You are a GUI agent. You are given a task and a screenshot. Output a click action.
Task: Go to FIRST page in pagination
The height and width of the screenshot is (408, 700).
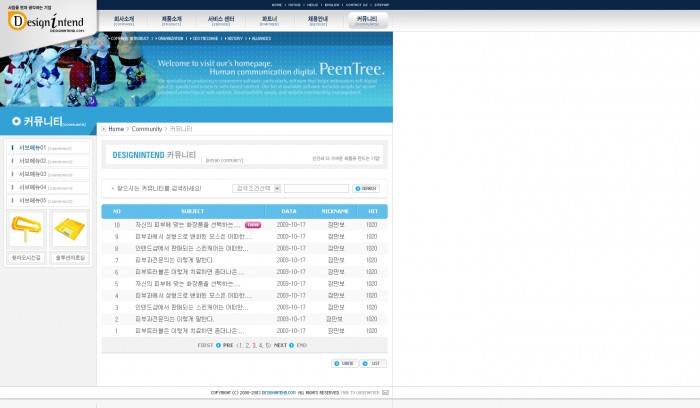[205, 345]
